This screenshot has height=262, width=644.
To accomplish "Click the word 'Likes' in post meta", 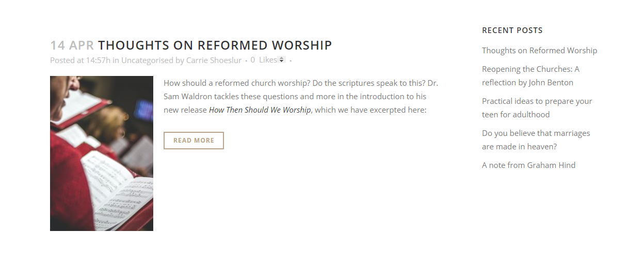I will [x=268, y=60].
